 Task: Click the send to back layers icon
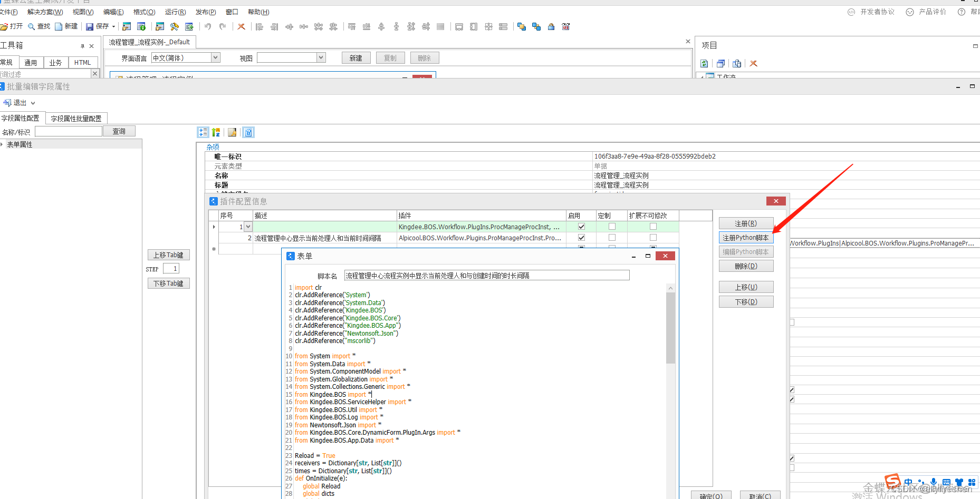[536, 26]
